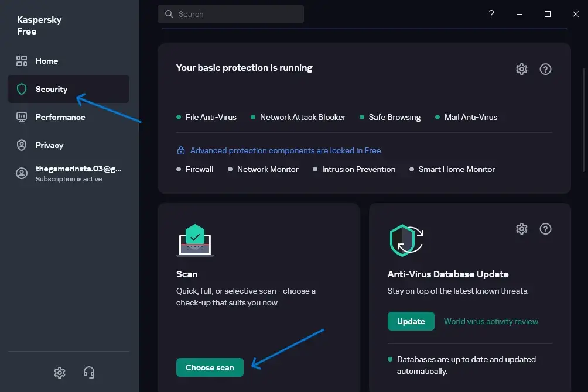
Task: Open settings via the sidebar gear icon
Action: (59, 373)
